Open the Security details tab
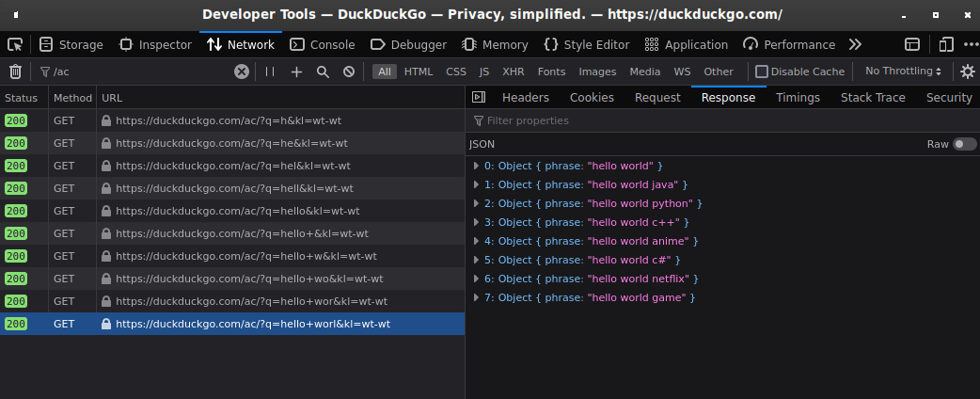This screenshot has height=399, width=980. [x=949, y=98]
